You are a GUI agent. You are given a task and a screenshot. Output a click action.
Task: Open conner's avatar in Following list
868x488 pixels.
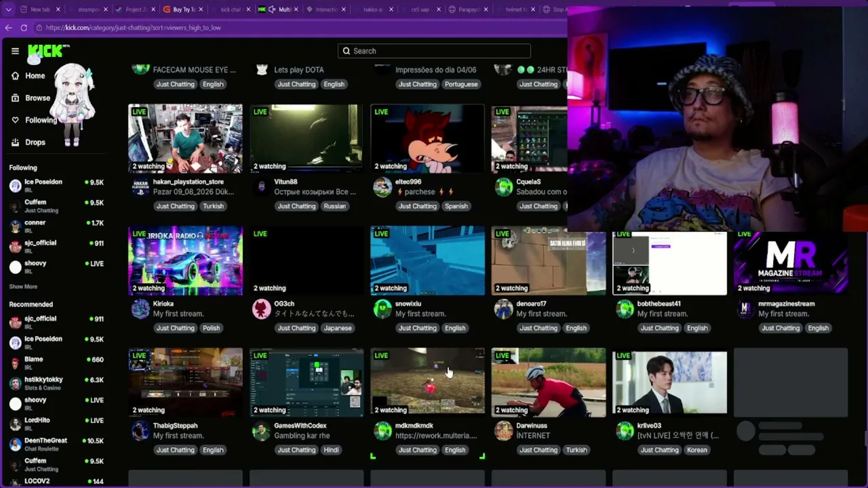coord(16,226)
